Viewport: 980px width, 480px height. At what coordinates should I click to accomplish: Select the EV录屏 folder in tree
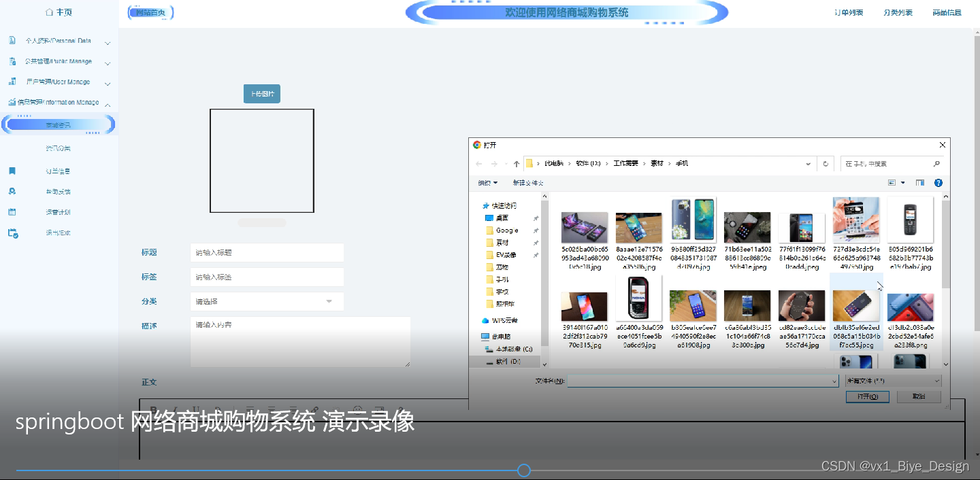[502, 255]
